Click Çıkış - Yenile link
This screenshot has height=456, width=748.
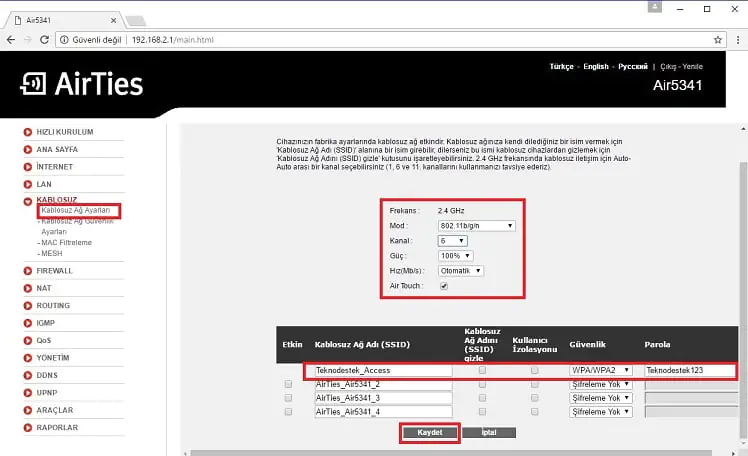click(681, 67)
